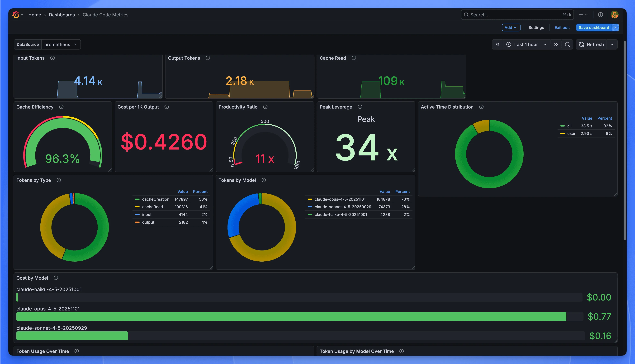The height and width of the screenshot is (364, 635).
Task: Click the zoom out time range icon
Action: pyautogui.click(x=567, y=44)
